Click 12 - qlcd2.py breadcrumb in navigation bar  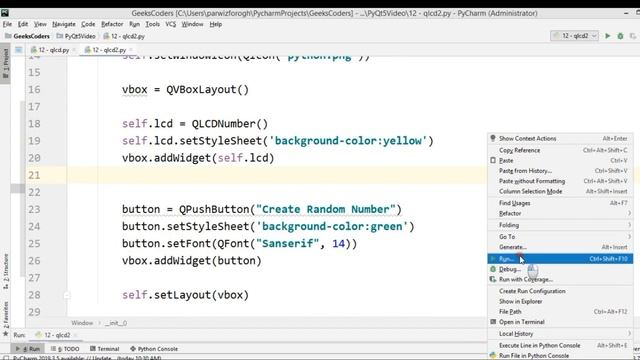[124, 36]
